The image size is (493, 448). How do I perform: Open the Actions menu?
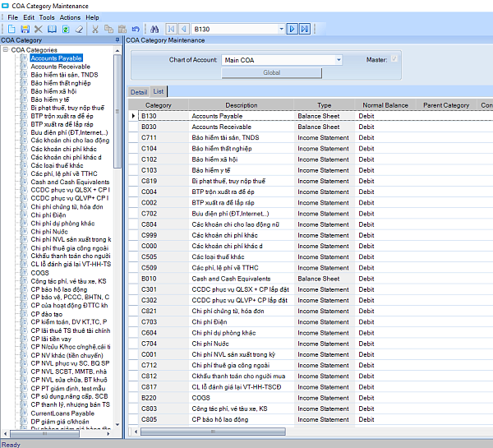coord(70,17)
